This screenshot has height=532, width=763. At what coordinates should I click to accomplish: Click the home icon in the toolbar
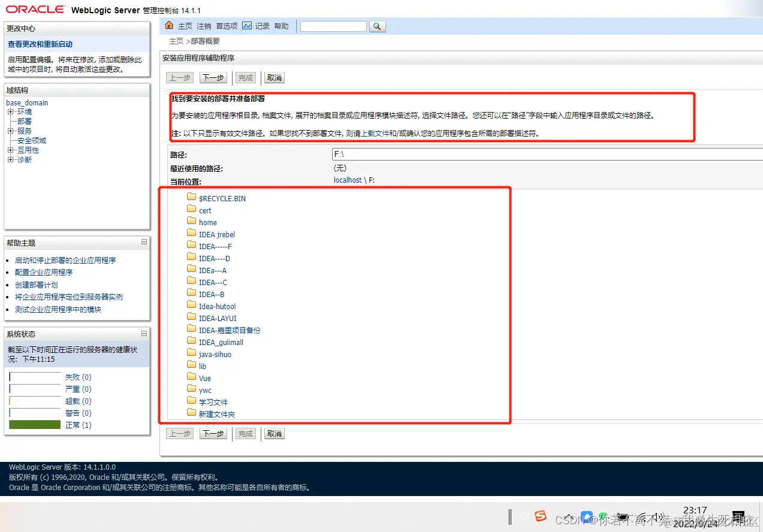pyautogui.click(x=170, y=26)
